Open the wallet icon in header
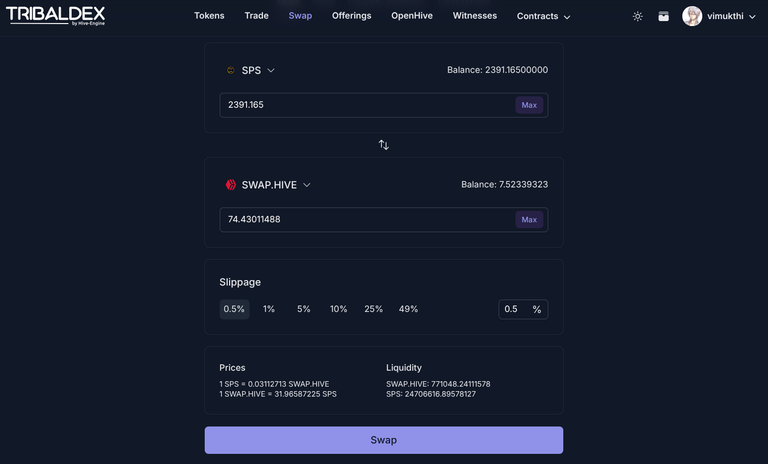This screenshot has height=464, width=768. pyautogui.click(x=663, y=16)
